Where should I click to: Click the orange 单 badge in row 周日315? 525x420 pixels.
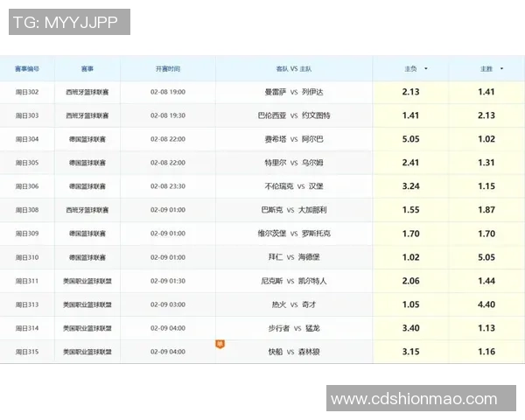[x=220, y=344]
